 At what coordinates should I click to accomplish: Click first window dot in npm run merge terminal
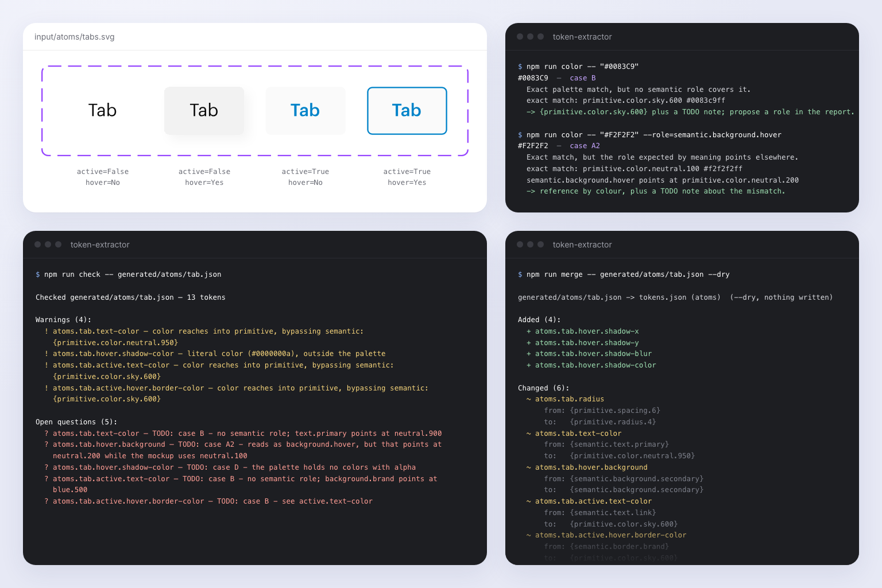click(x=520, y=245)
